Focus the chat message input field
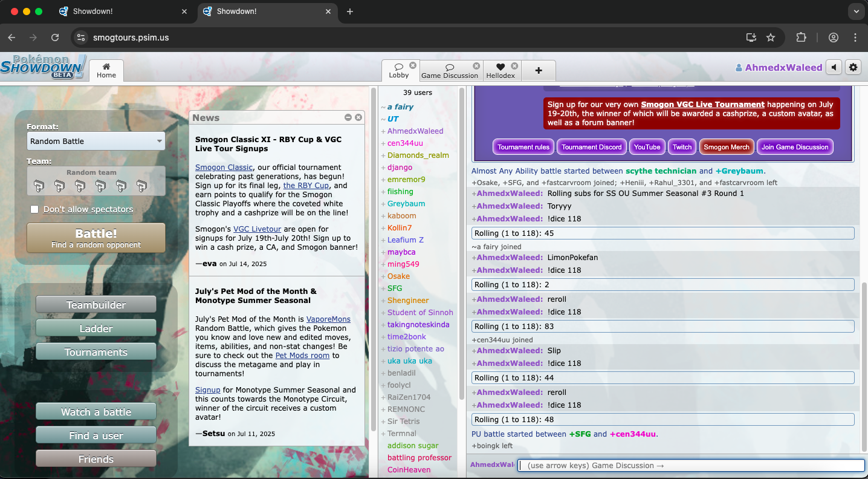The image size is (868, 479). [x=691, y=466]
